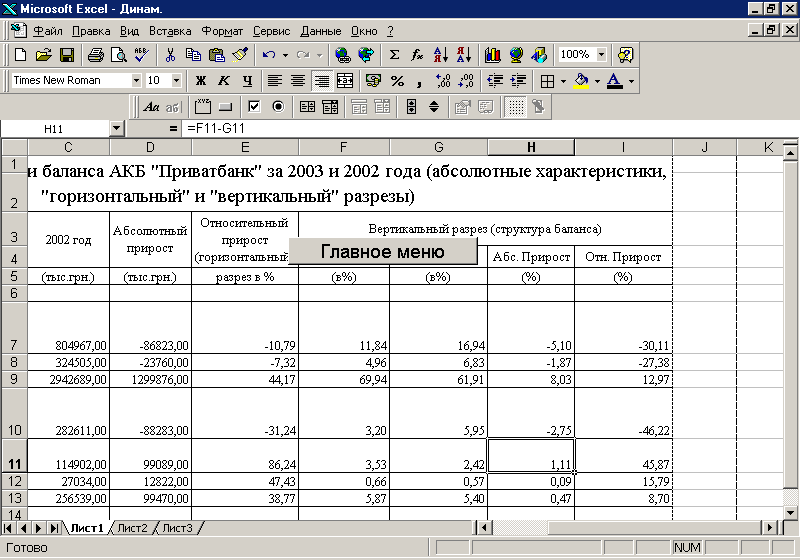Sort ascending with the A-Я icon
This screenshot has width=800, height=560.
click(x=440, y=55)
